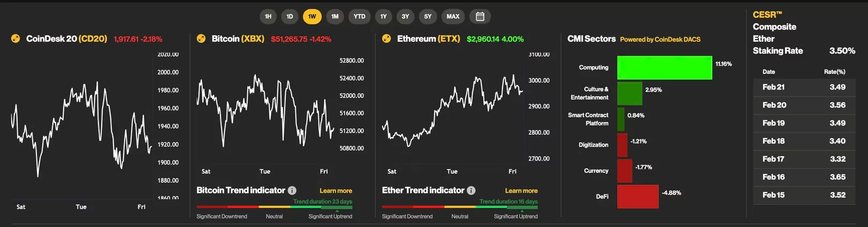The height and width of the screenshot is (227, 868).
Task: Click the Feb 21 staking rate row
Action: click(804, 87)
